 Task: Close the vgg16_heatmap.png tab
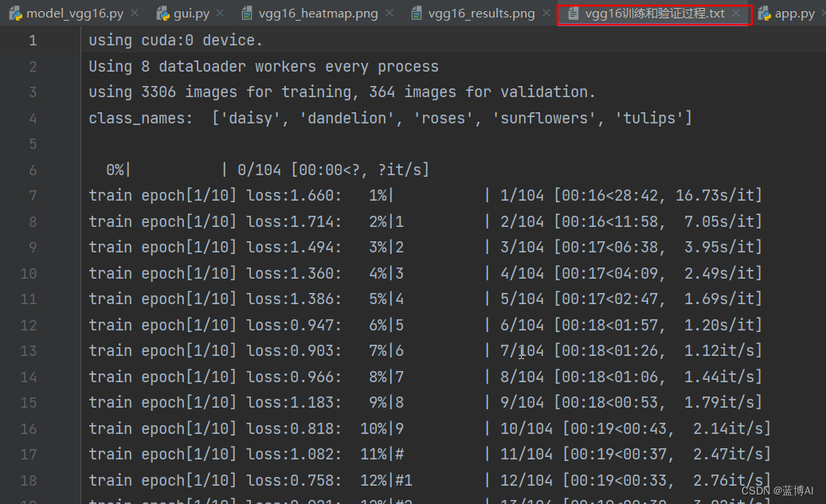pyautogui.click(x=390, y=13)
